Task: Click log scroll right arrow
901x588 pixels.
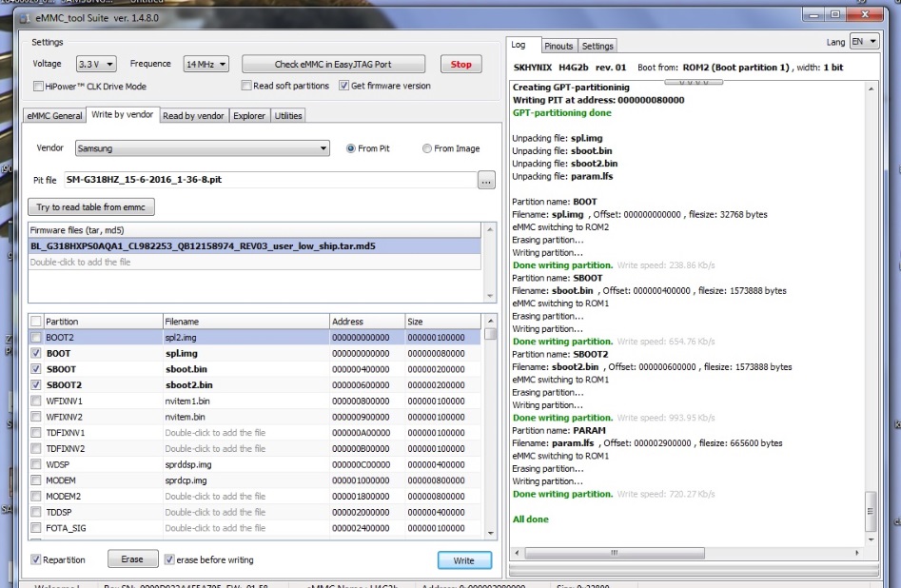Action: tap(856, 553)
